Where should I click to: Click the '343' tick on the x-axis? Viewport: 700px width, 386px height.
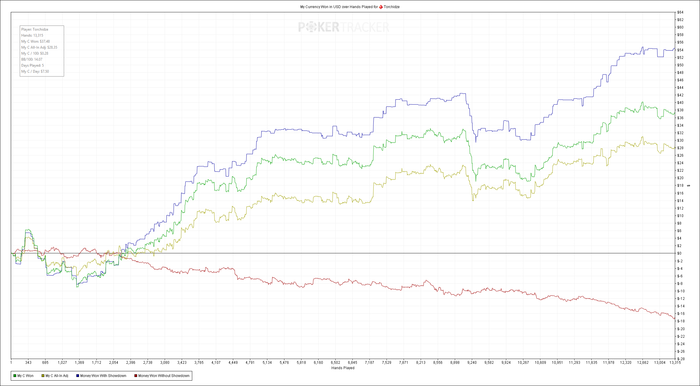click(x=28, y=363)
